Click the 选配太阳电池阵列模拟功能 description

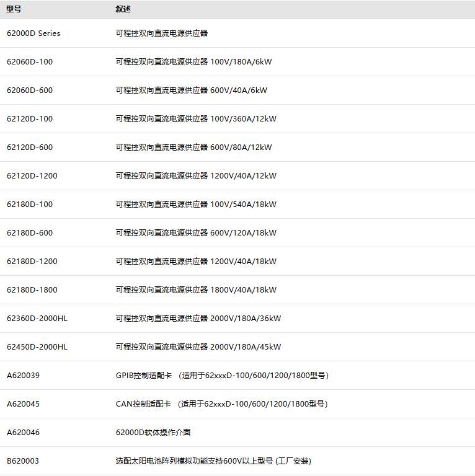[213, 461]
